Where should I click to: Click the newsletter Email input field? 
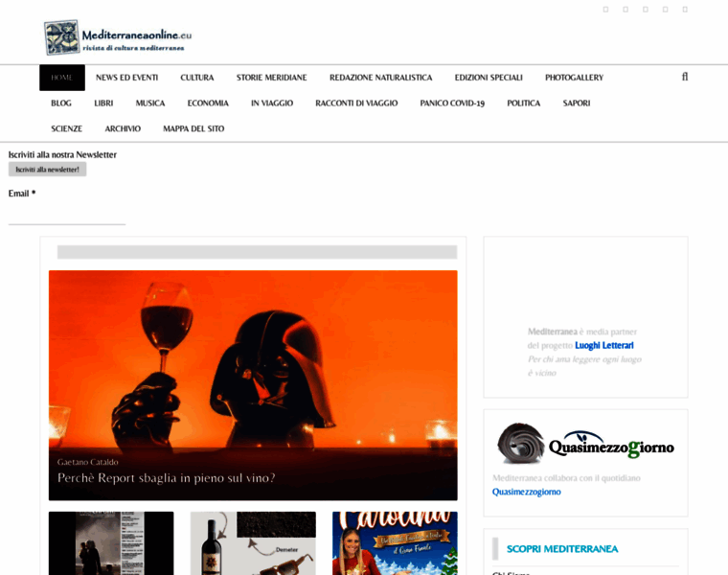point(67,216)
